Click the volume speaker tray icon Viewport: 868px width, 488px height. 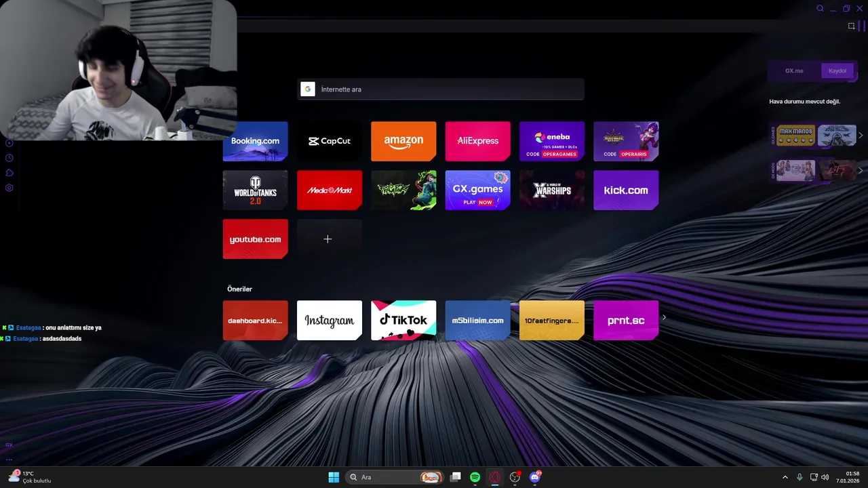pyautogui.click(x=825, y=477)
